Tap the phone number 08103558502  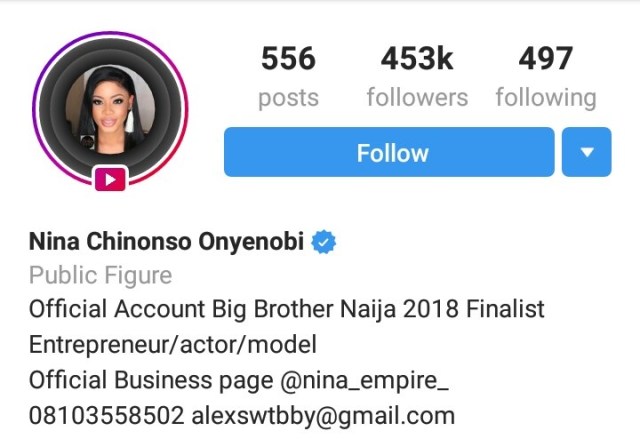pos(107,415)
